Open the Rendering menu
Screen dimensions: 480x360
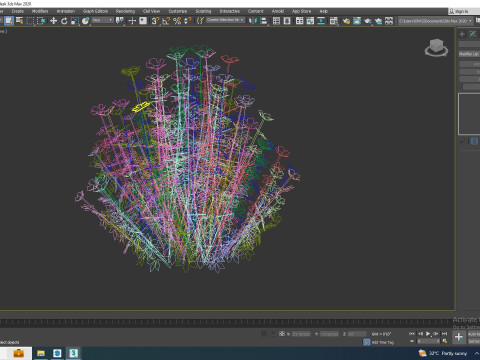[125, 11]
